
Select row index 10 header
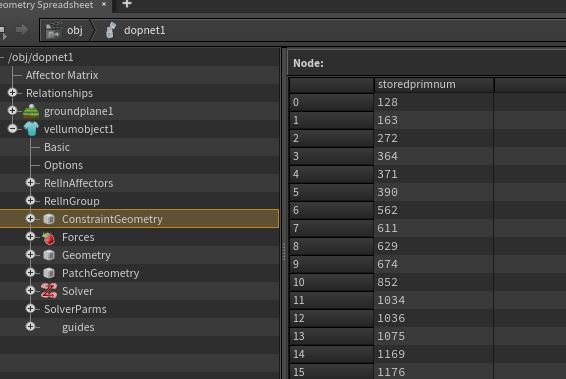(x=331, y=282)
